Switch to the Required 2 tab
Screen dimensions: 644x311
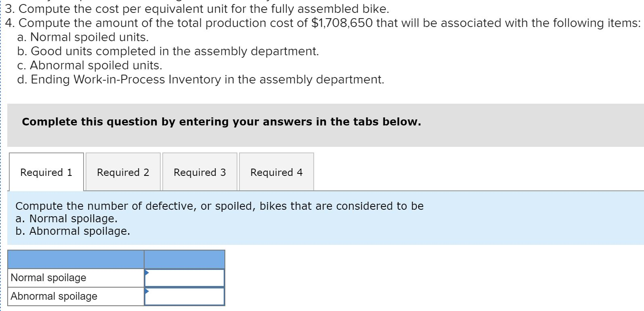point(123,172)
